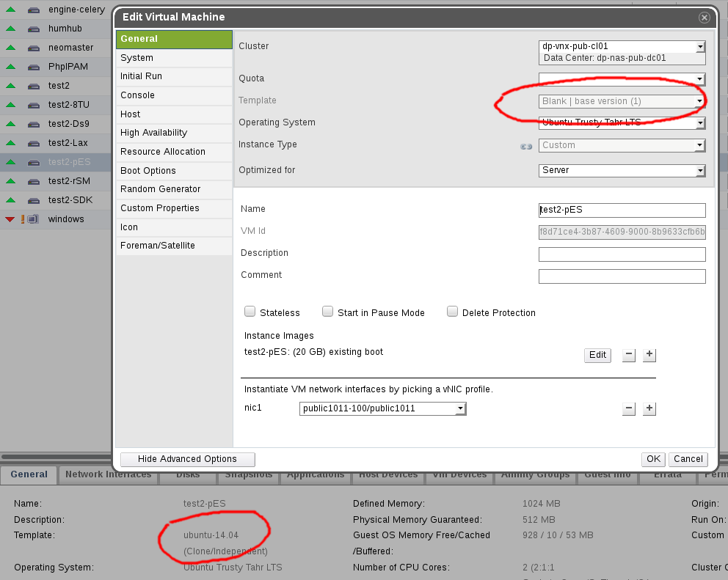
Task: Enable the Stateless checkbox
Action: coord(250,312)
